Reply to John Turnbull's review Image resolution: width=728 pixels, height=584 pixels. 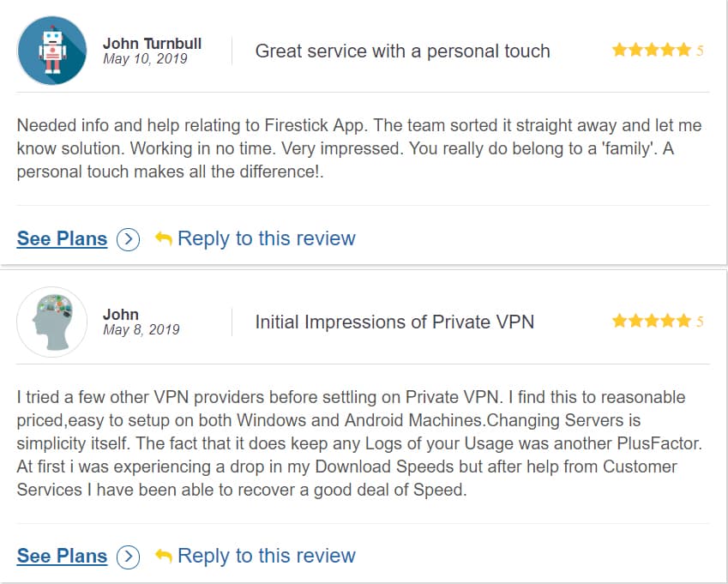pos(266,238)
